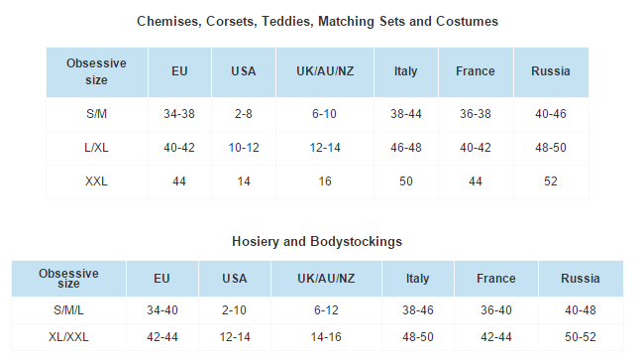The width and height of the screenshot is (644, 361).
Task: Click the hosiery table's Russia header
Action: tap(581, 279)
